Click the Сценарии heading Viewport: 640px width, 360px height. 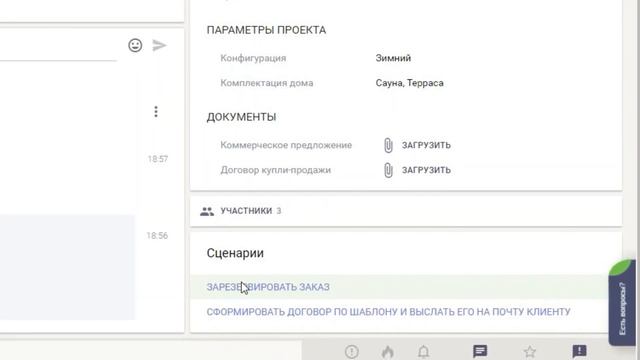tap(235, 253)
